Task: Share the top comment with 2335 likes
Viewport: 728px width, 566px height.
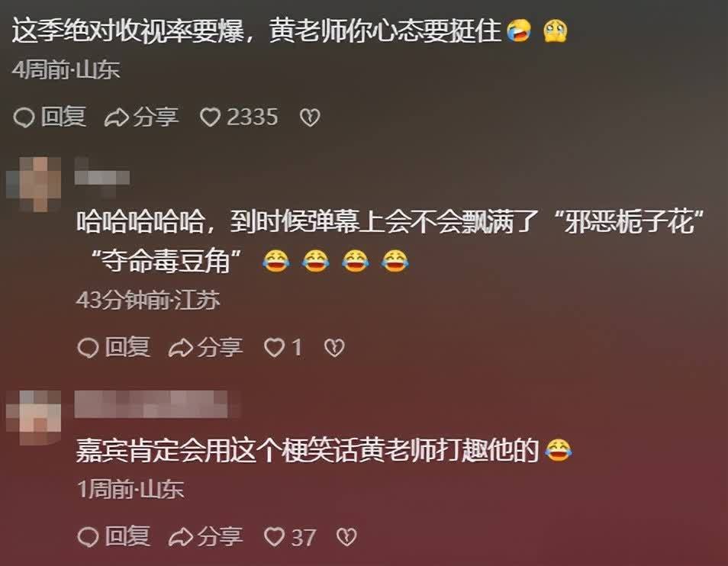Action: 142,117
